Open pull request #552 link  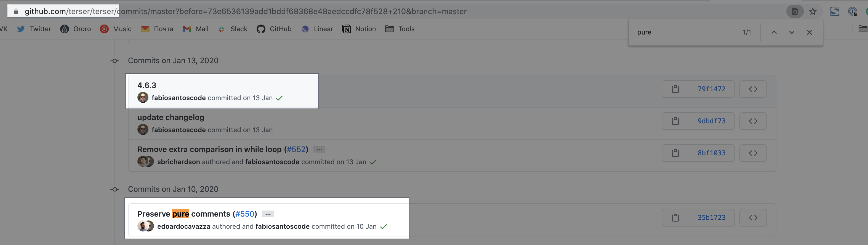[296, 149]
